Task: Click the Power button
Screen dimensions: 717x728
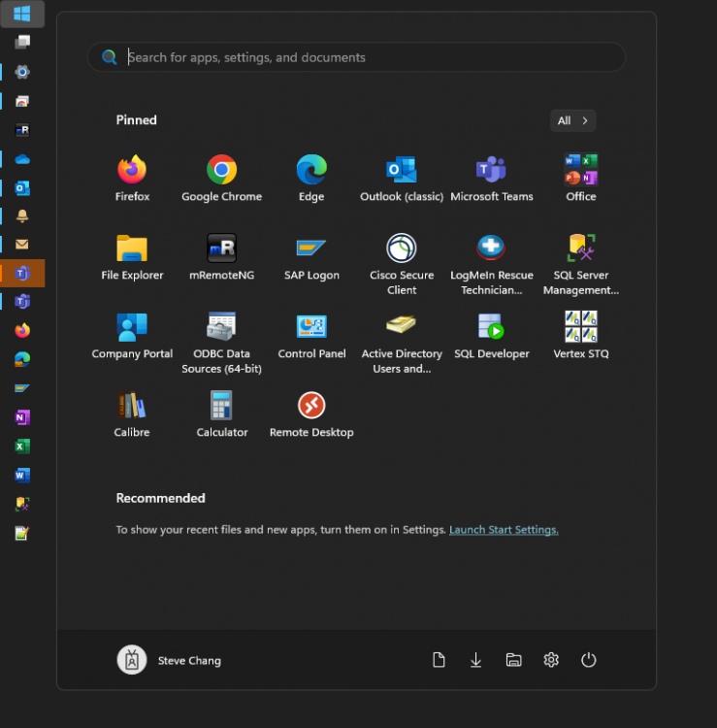Action: [x=588, y=660]
